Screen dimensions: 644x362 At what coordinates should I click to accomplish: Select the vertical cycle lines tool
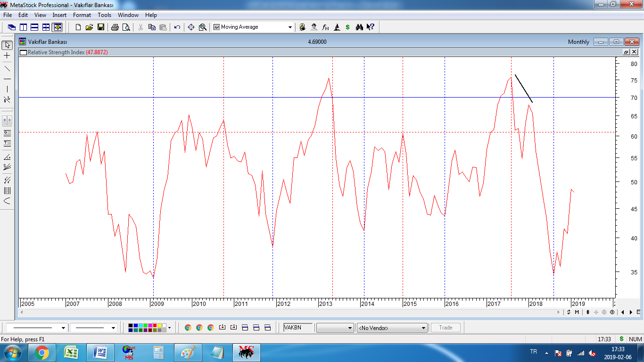click(7, 191)
